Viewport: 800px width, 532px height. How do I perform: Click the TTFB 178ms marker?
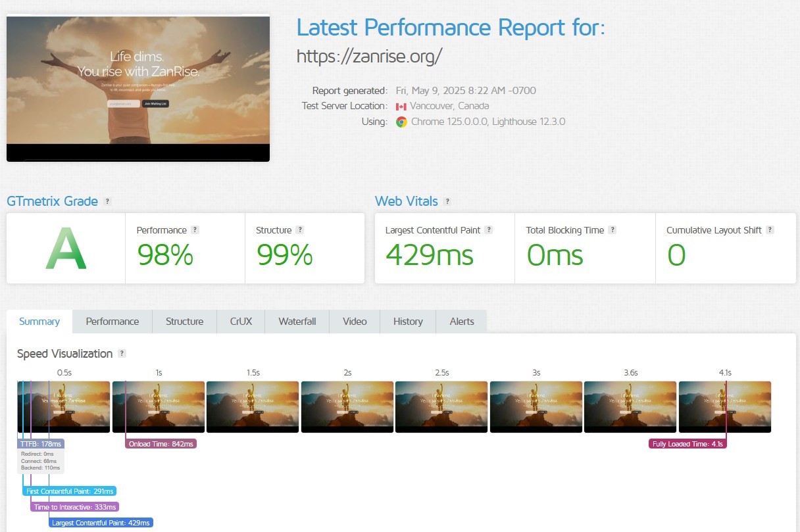click(41, 444)
